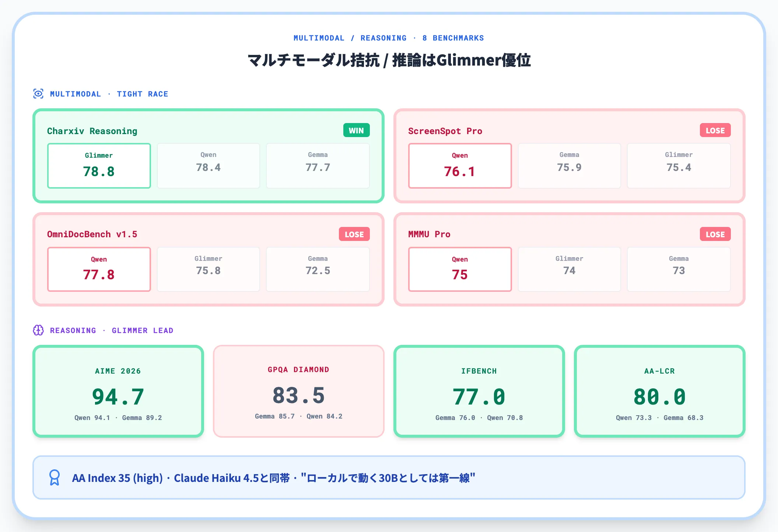
Task: Click the LOSE badge on OmniDocBench v1.5
Action: click(x=354, y=234)
